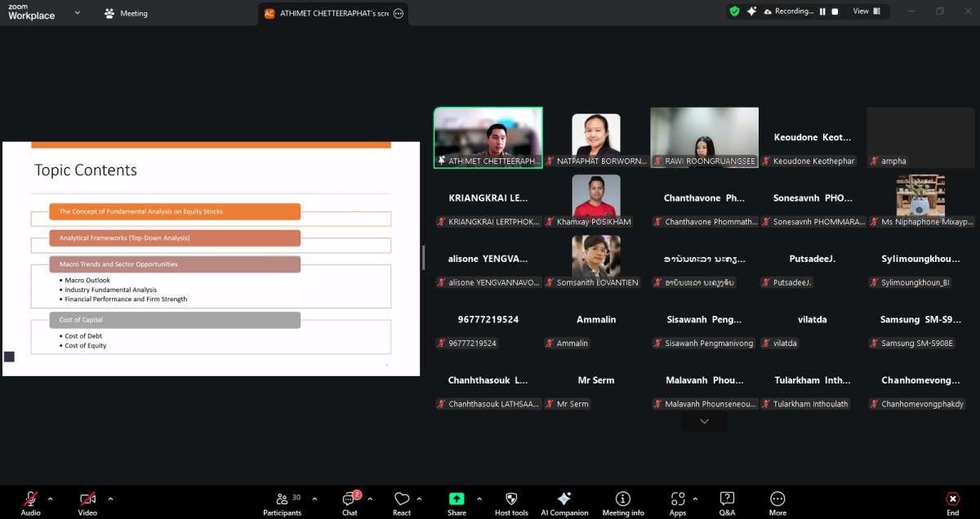Launch AI Companion from toolbar
This screenshot has width=980, height=519.
pos(563,499)
